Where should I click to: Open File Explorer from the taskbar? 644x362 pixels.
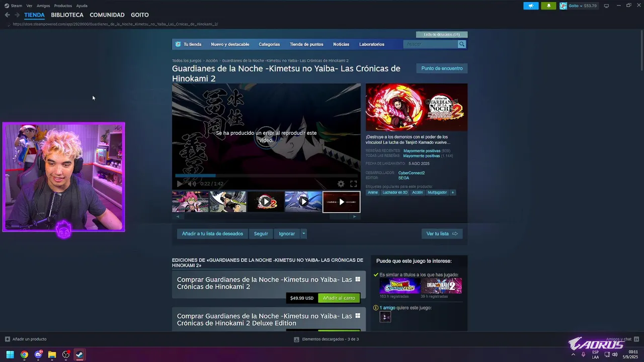tap(52, 354)
